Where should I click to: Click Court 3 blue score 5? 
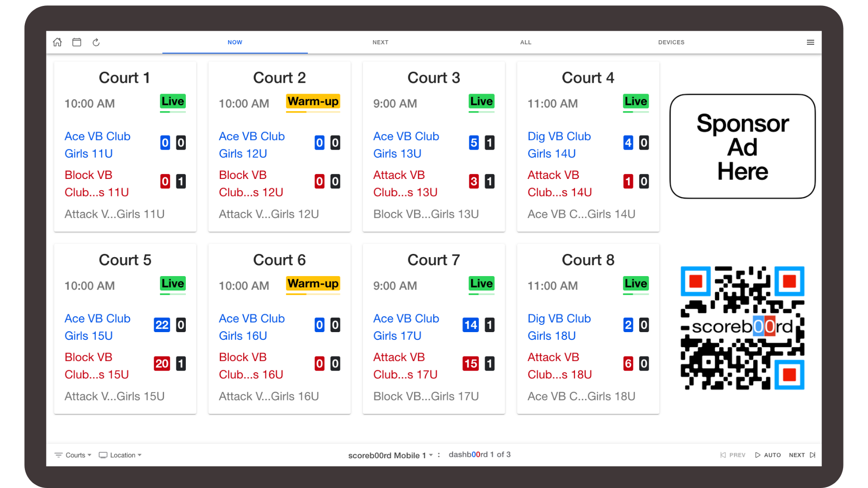474,143
